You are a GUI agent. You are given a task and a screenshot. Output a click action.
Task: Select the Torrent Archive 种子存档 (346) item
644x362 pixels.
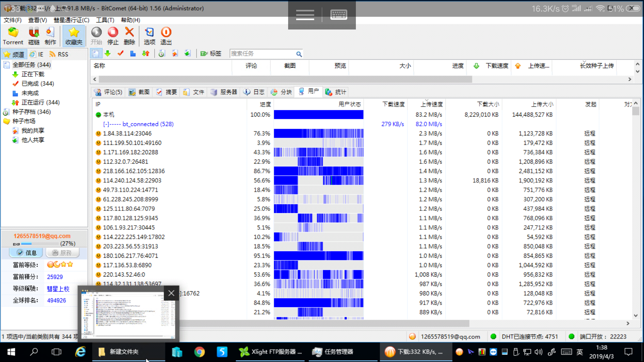[31, 112]
